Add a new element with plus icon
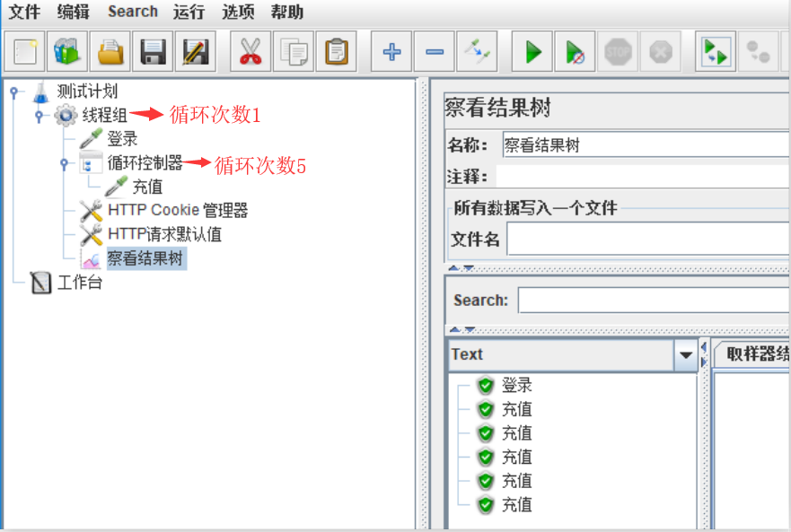This screenshot has width=791, height=532. coord(391,51)
